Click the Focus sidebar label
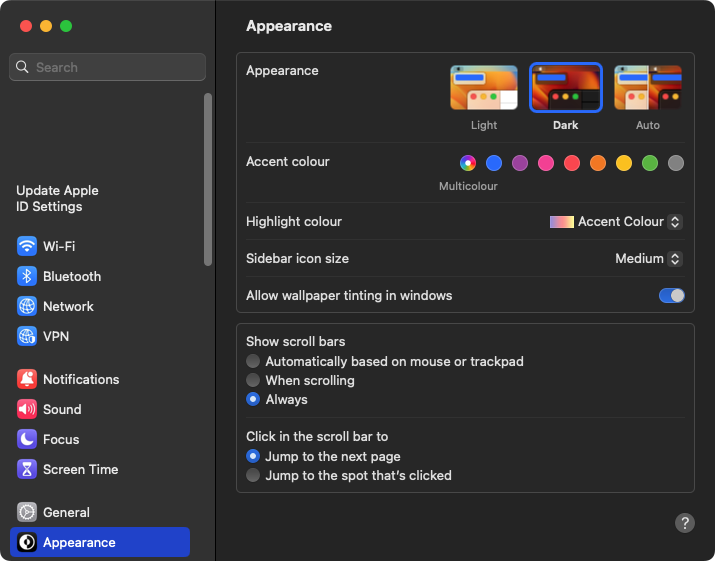 point(61,440)
